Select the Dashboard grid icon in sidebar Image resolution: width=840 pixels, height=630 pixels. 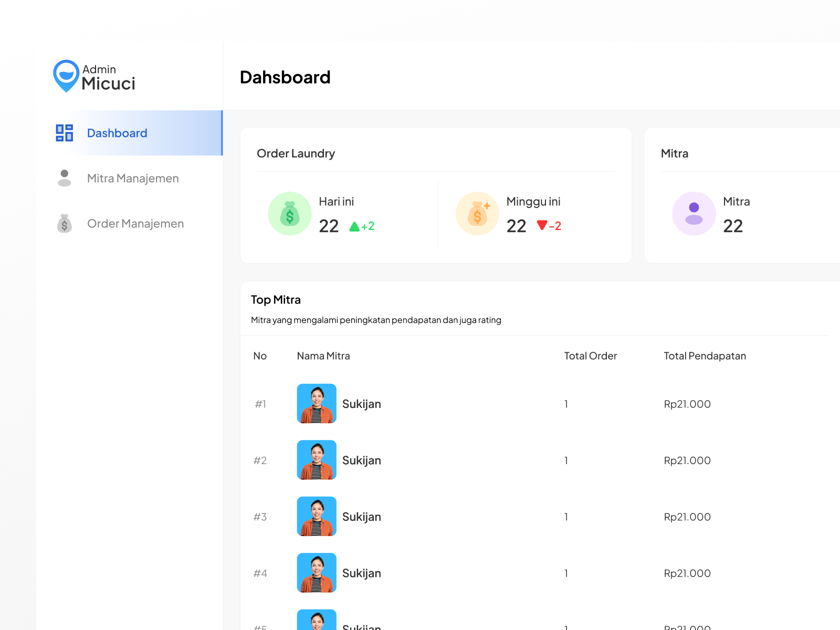(64, 133)
